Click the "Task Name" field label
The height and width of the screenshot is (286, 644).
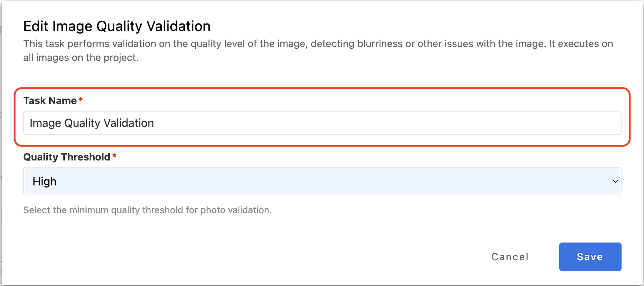(50, 101)
